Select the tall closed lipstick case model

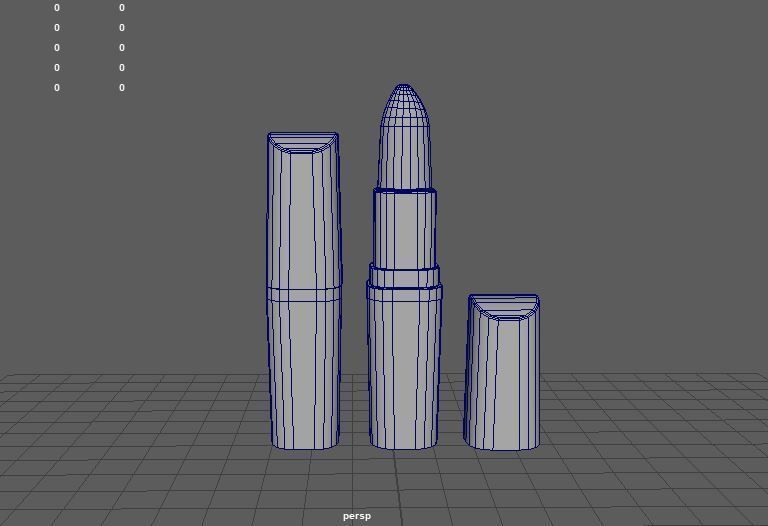point(304,290)
